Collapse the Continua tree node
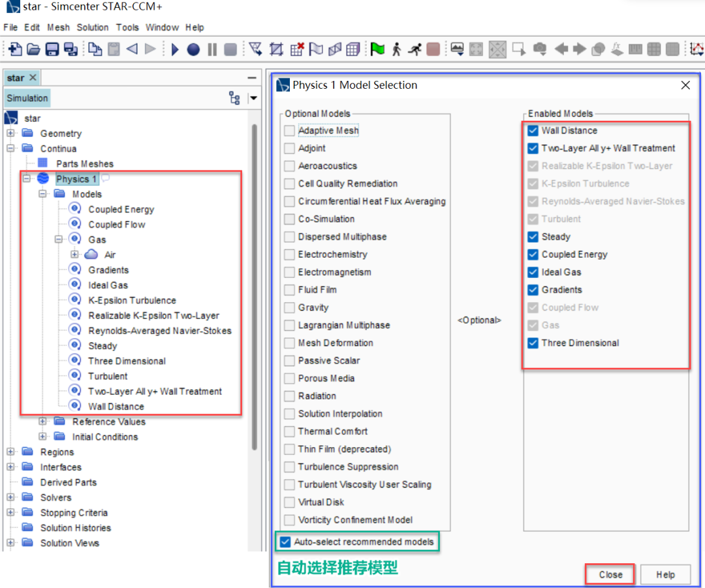This screenshot has width=705, height=588. pyautogui.click(x=10, y=148)
